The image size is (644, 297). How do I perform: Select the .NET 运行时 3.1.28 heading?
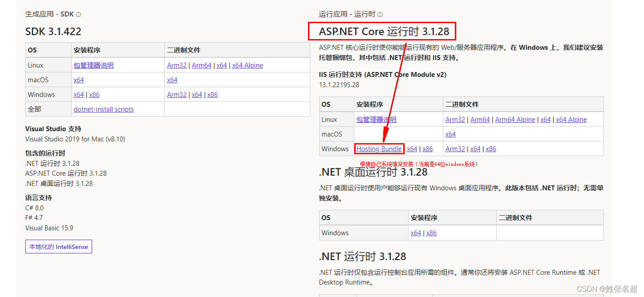363,257
